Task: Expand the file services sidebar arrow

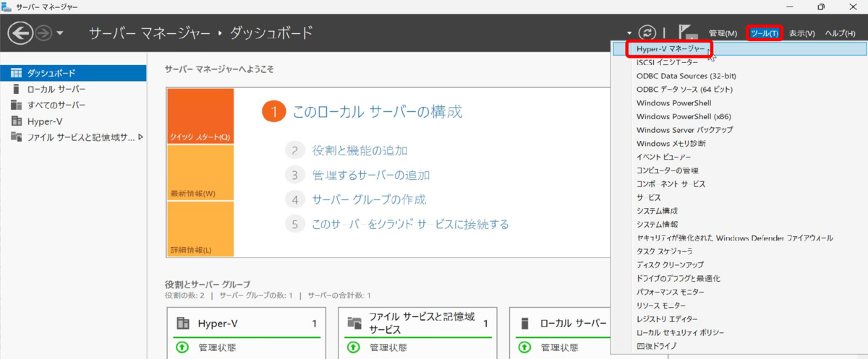Action: 140,137
